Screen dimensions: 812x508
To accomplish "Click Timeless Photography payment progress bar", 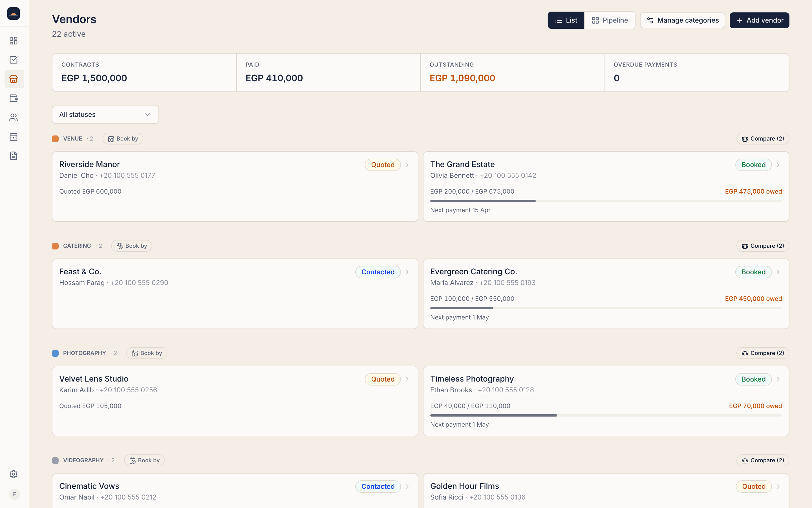I will 606,415.
